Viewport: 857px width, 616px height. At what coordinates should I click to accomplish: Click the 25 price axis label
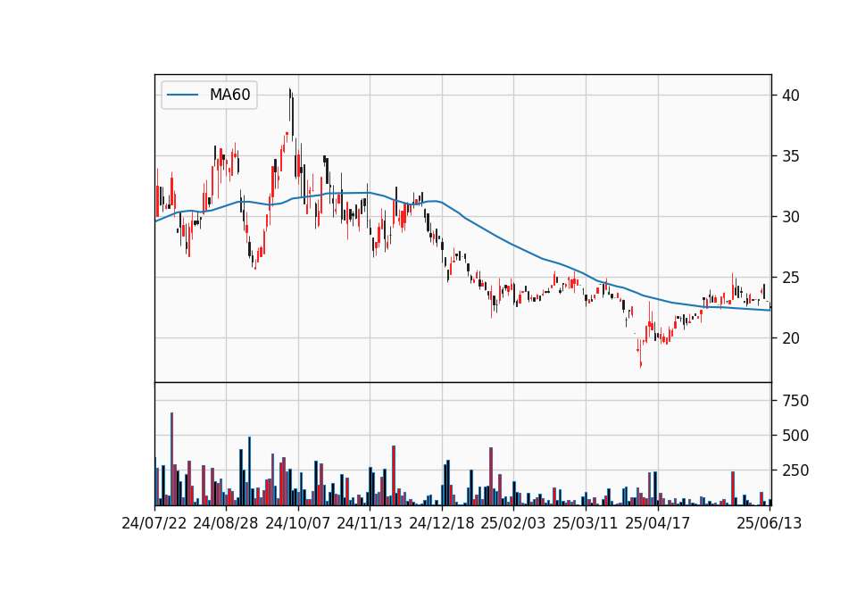click(790, 278)
